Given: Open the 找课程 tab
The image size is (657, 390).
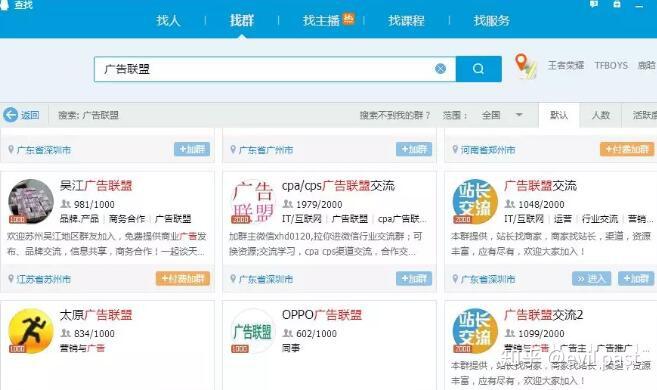Looking at the screenshot, I should click(x=406, y=21).
